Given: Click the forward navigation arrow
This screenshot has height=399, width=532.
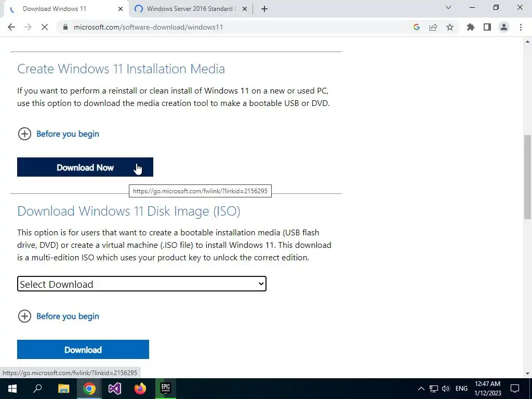Looking at the screenshot, I should coord(28,27).
